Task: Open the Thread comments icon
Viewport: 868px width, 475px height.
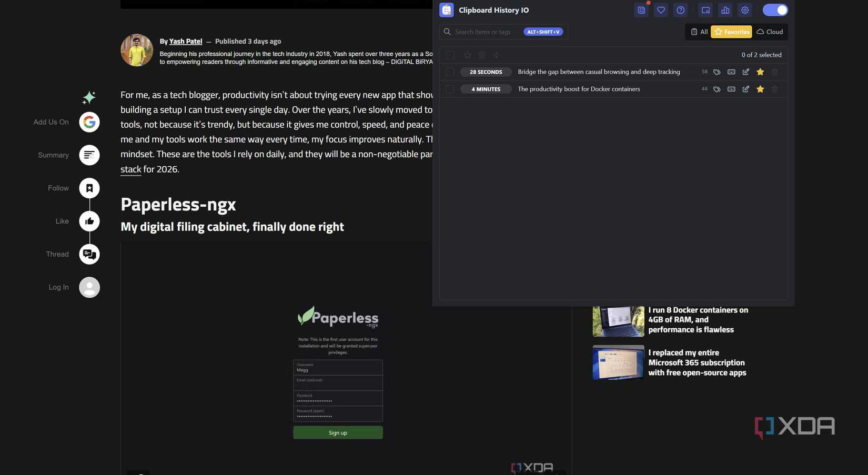Action: tap(89, 254)
